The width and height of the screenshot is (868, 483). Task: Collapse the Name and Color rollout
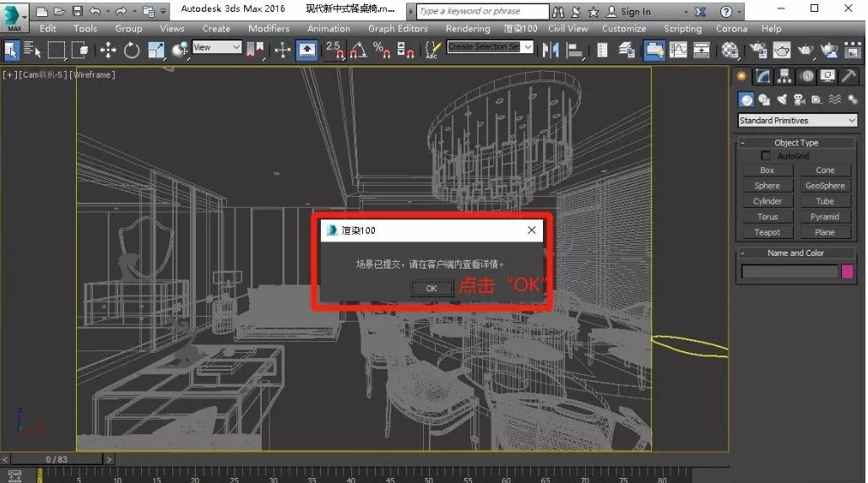point(743,253)
